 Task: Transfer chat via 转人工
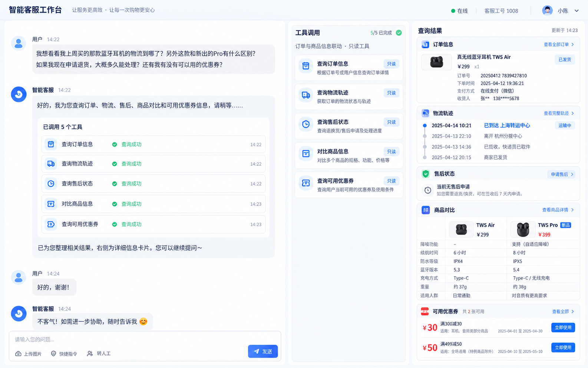[99, 354]
